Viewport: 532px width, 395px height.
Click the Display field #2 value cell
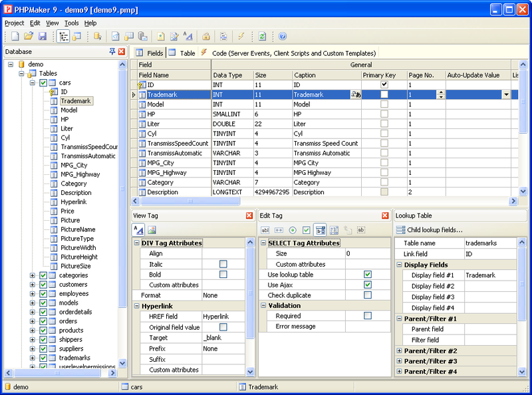pos(490,286)
